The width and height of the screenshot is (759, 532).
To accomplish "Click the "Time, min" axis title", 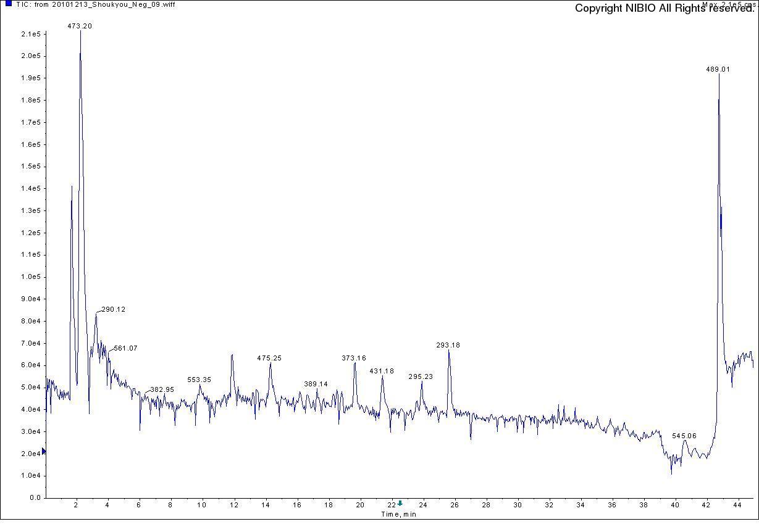I will click(x=398, y=514).
